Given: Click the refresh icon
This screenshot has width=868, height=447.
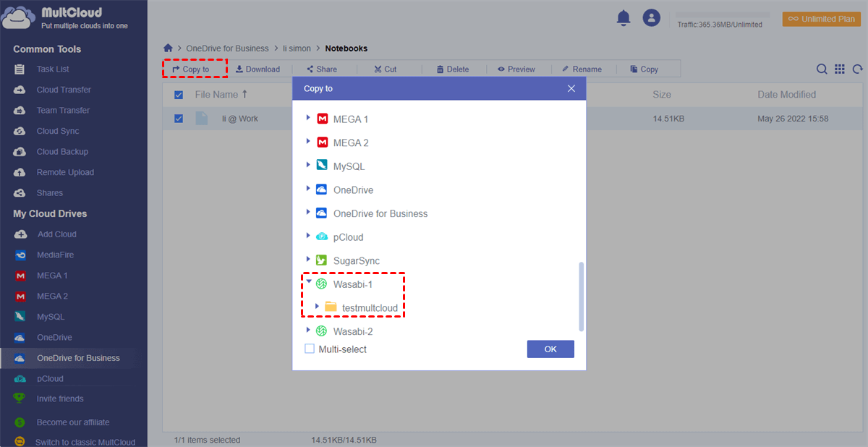Looking at the screenshot, I should (858, 69).
